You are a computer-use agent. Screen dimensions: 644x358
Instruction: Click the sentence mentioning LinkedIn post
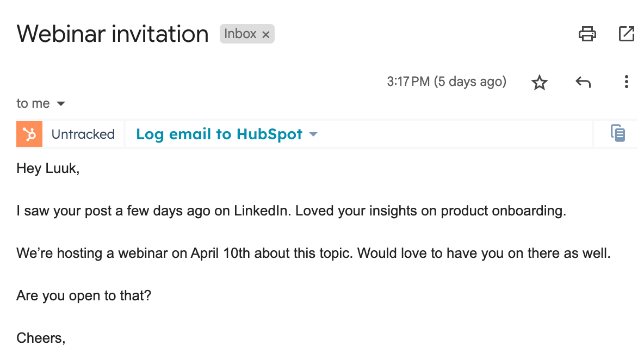(291, 211)
